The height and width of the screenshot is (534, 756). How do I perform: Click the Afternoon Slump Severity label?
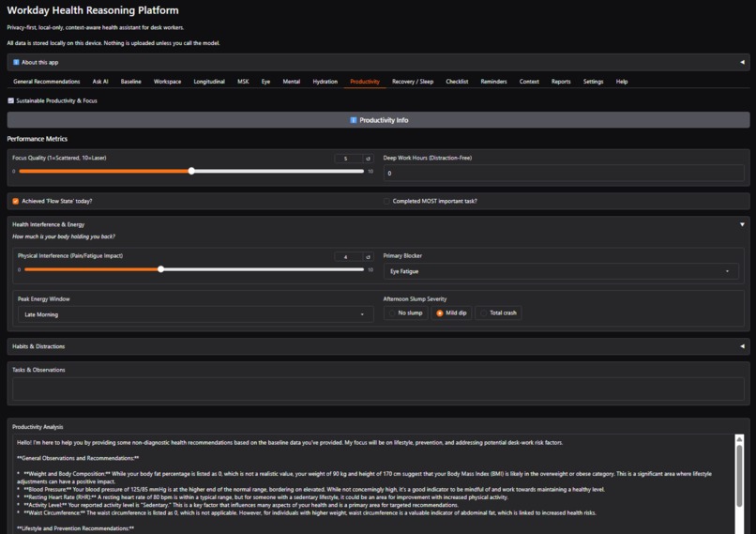tap(415, 299)
